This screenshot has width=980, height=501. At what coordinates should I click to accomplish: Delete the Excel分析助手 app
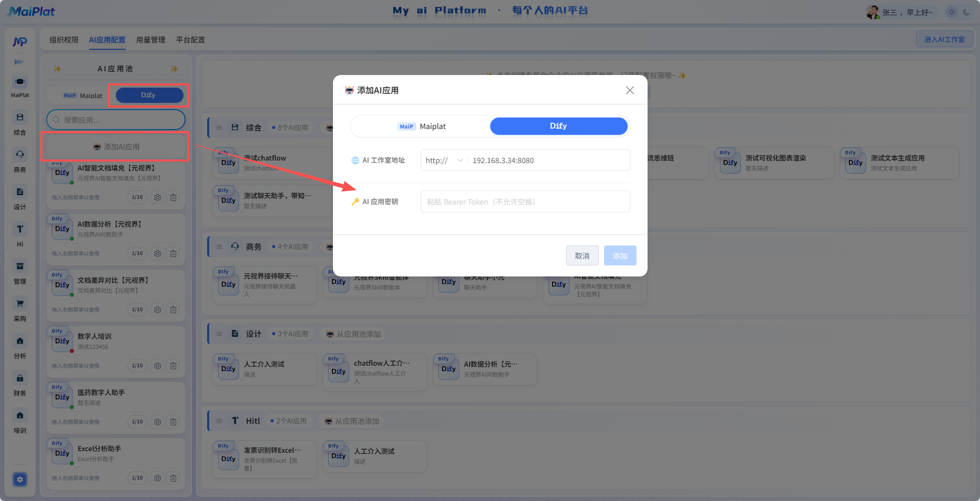click(173, 478)
